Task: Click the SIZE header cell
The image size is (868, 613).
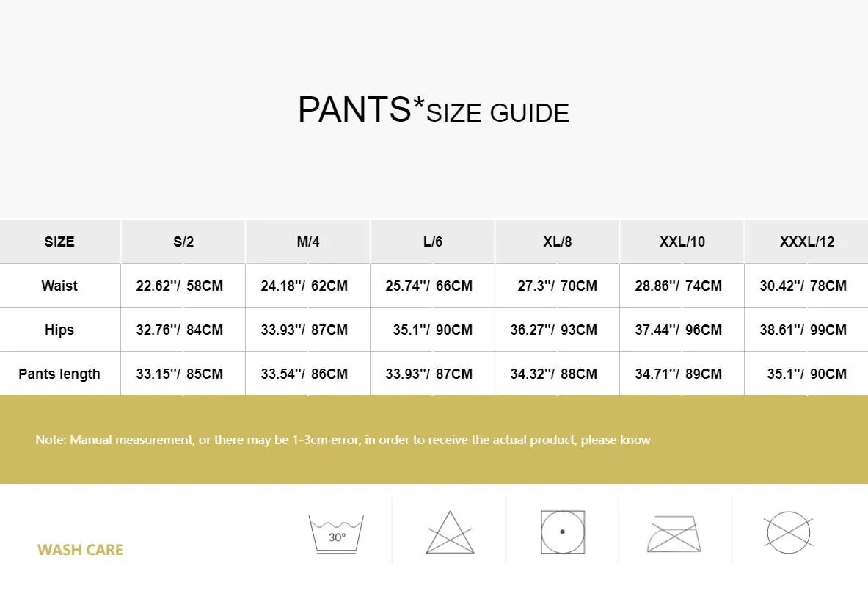Action: [x=59, y=242]
